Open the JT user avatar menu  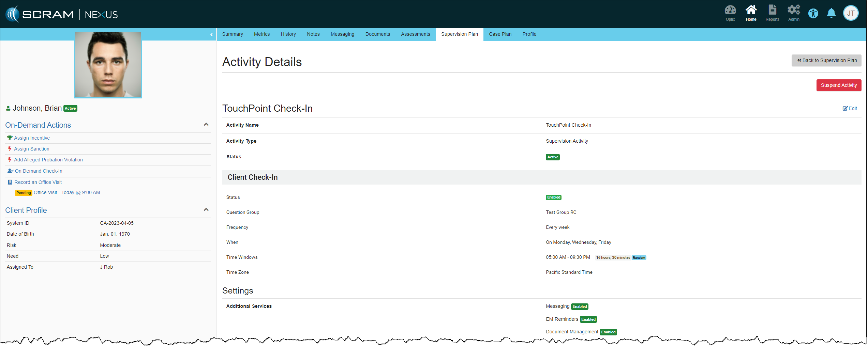pos(851,14)
